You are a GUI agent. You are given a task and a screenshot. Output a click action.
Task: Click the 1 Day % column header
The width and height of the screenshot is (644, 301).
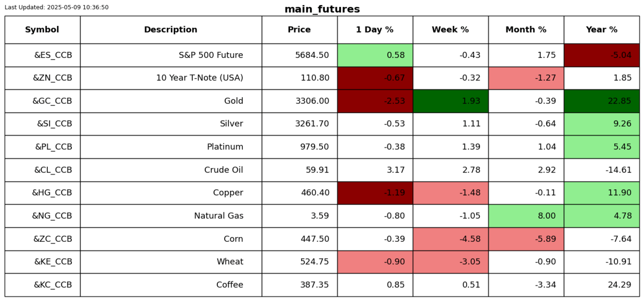pyautogui.click(x=375, y=30)
